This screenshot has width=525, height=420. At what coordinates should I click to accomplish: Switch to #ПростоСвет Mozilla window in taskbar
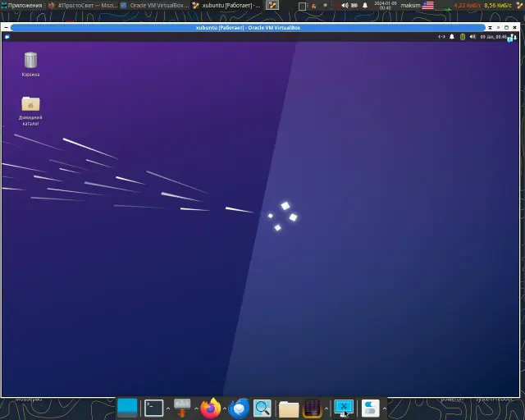point(83,6)
